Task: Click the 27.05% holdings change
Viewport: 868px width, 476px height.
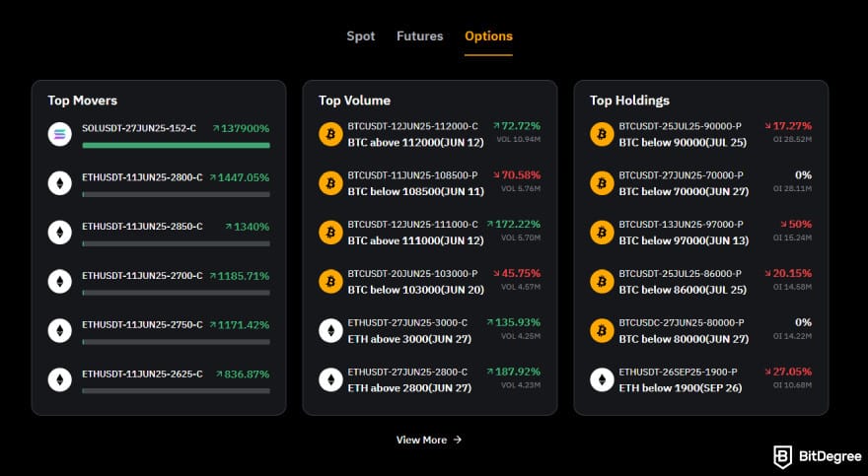Action: pyautogui.click(x=788, y=372)
